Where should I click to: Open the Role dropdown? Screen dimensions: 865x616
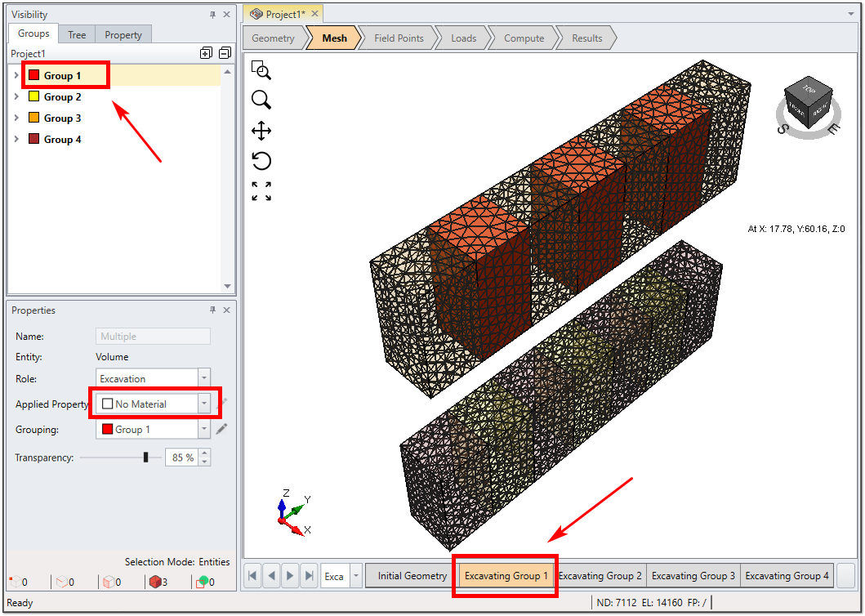click(x=203, y=379)
